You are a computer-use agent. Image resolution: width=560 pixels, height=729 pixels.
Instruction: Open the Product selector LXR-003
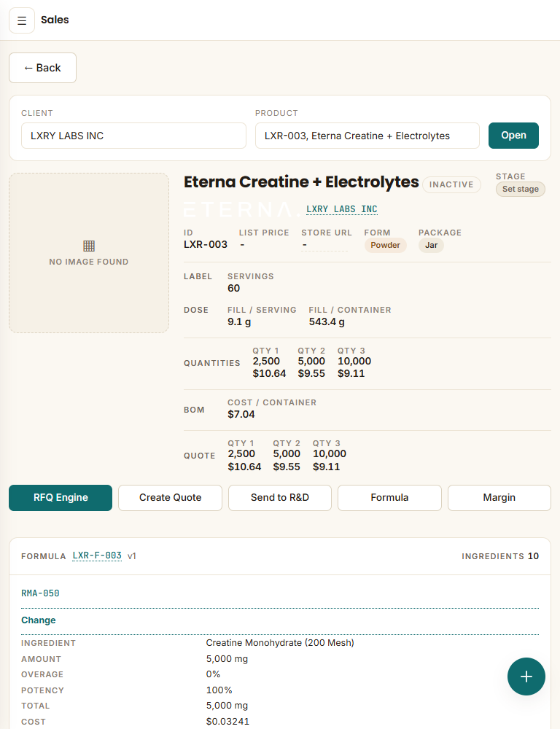(367, 136)
